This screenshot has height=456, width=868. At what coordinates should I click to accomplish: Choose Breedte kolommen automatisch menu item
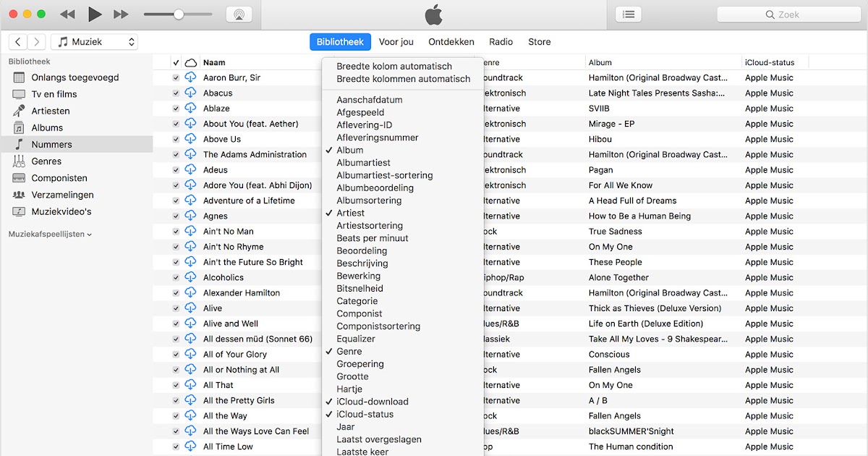coord(404,79)
